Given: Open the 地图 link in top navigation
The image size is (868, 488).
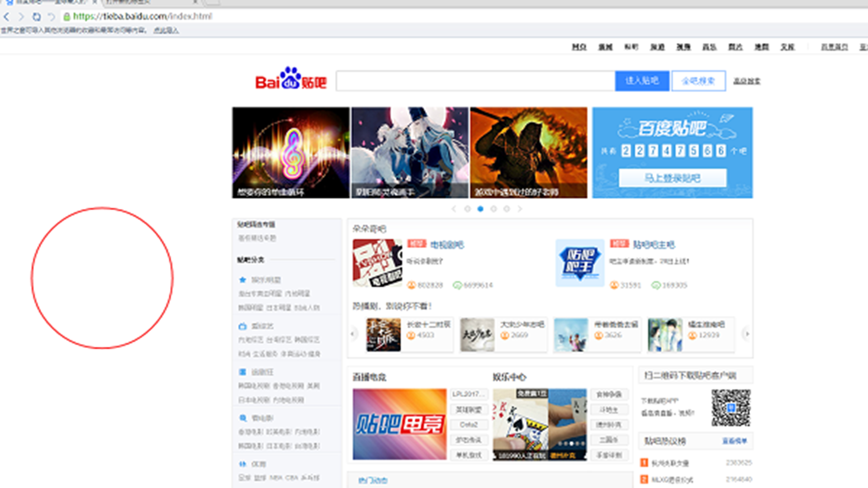Looking at the screenshot, I should (761, 47).
